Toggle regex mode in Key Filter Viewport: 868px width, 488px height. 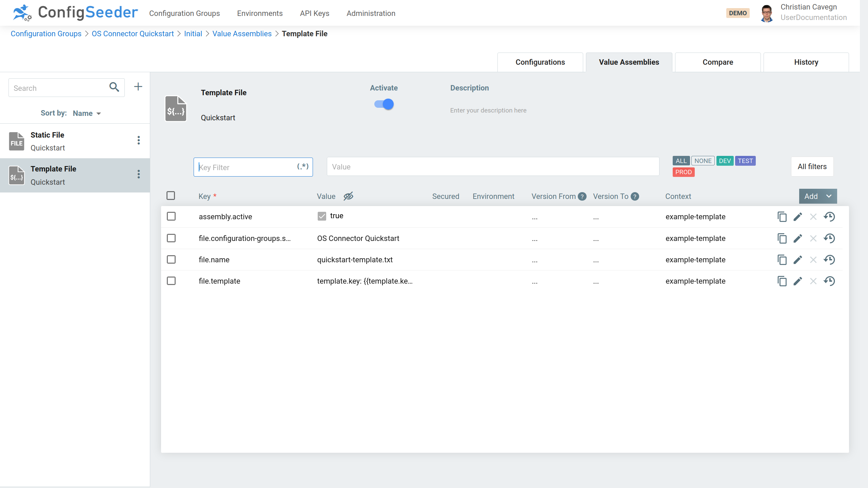303,166
